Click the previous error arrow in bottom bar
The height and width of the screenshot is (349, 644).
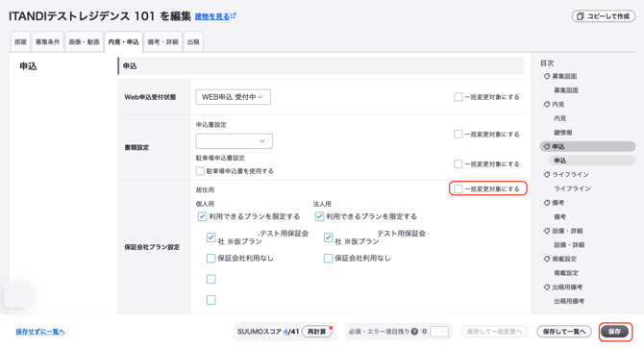(435, 332)
